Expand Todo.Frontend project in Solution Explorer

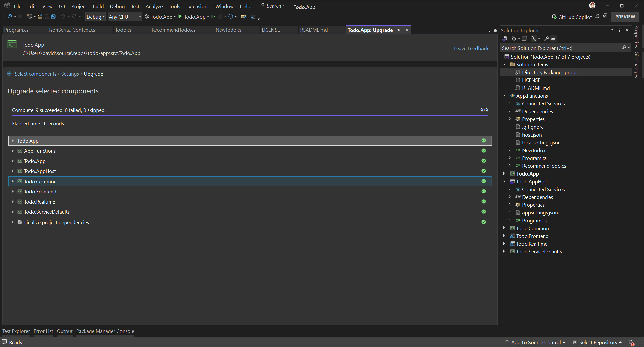click(504, 236)
